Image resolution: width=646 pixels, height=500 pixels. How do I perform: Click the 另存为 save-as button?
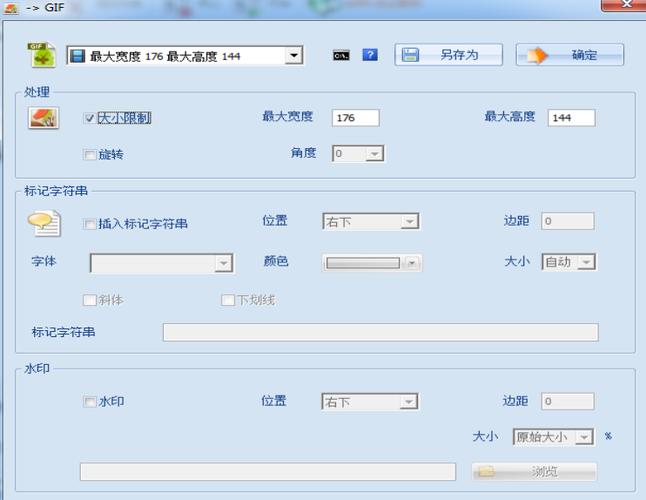pos(450,55)
